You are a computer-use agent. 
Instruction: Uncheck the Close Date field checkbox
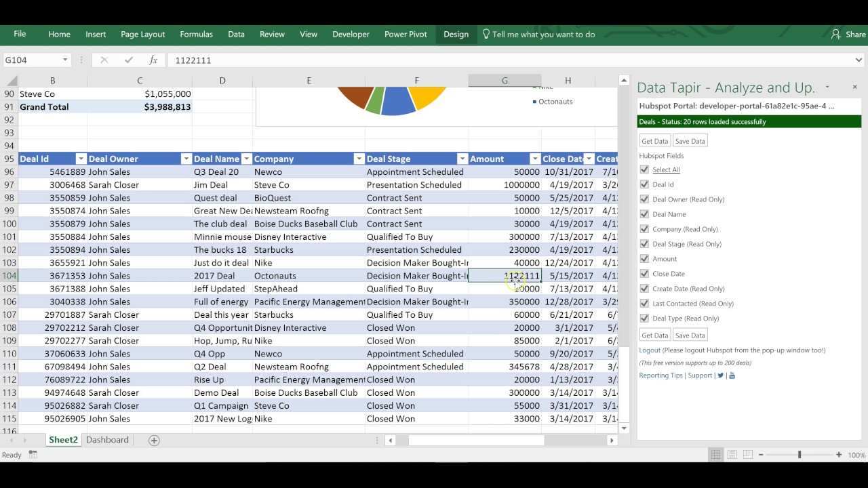point(644,274)
